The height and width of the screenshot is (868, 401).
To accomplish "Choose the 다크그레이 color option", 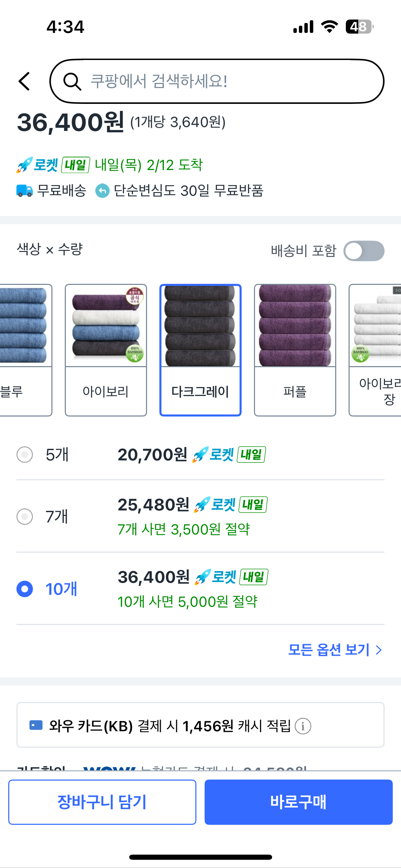I will 200,350.
